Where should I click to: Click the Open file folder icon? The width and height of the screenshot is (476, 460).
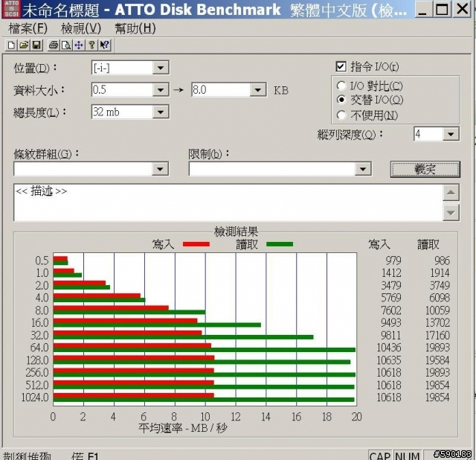point(24,45)
